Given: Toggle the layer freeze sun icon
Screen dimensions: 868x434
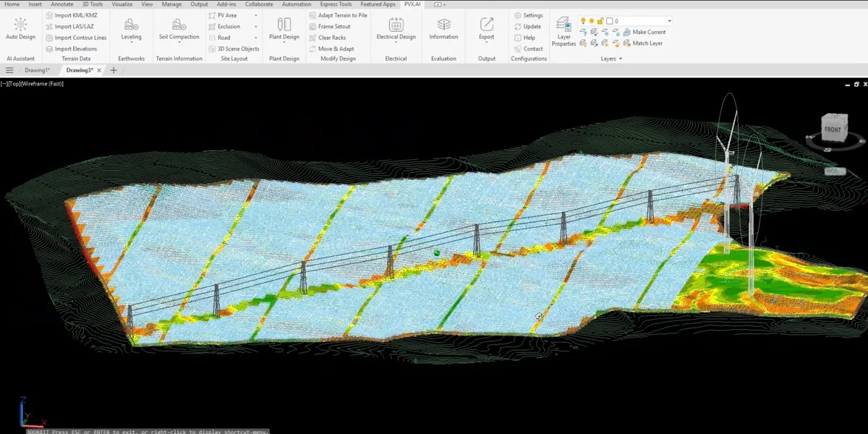Looking at the screenshot, I should (592, 21).
